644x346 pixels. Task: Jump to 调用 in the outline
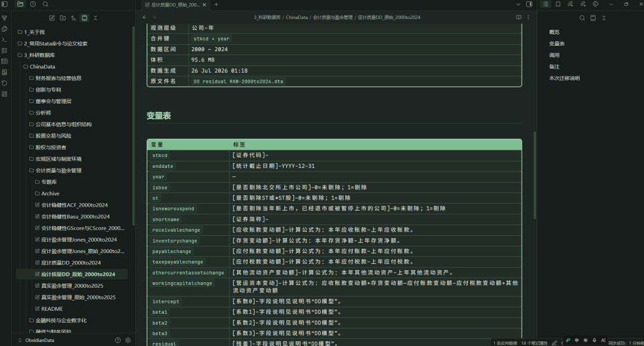554,55
